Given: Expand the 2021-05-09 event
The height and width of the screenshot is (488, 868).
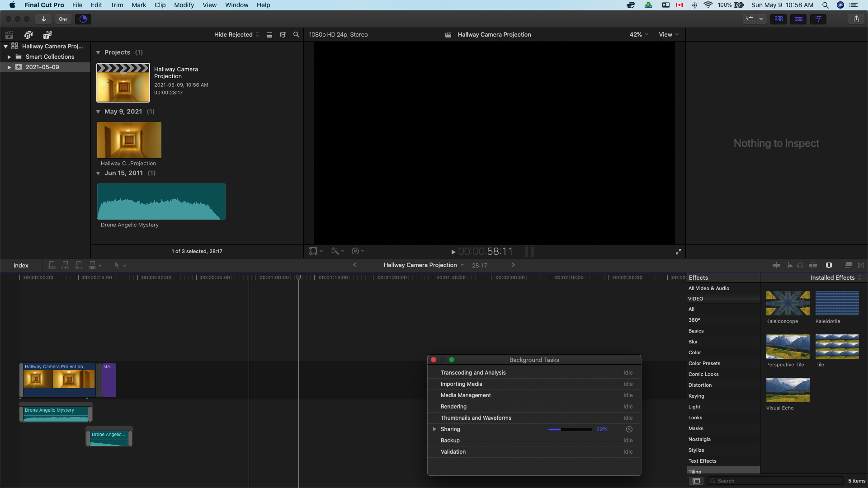Looking at the screenshot, I should (9, 67).
